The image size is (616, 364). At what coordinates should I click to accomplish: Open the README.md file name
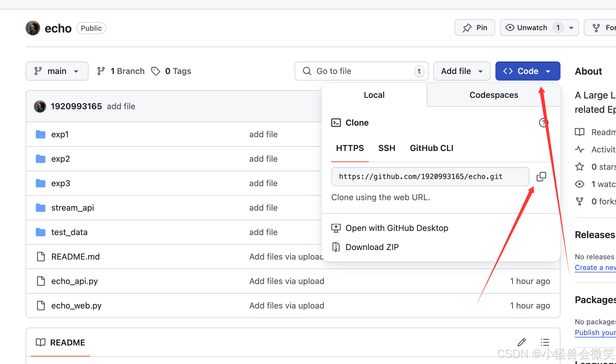tap(76, 257)
